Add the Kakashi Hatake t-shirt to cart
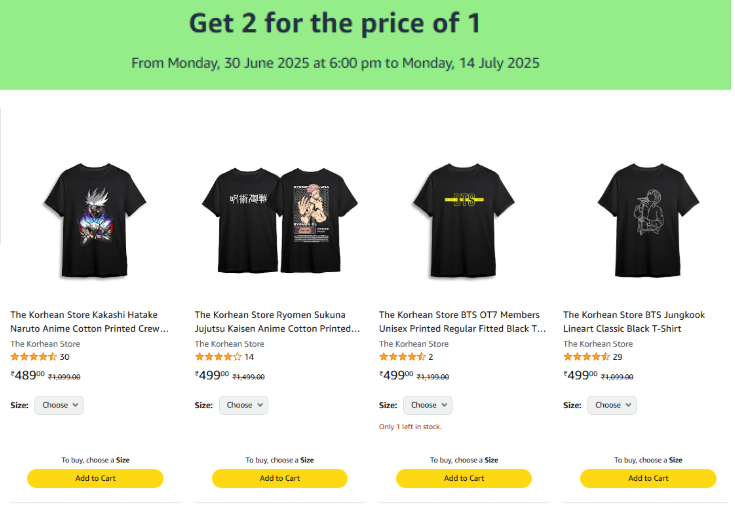The width and height of the screenshot is (735, 507). 95,478
